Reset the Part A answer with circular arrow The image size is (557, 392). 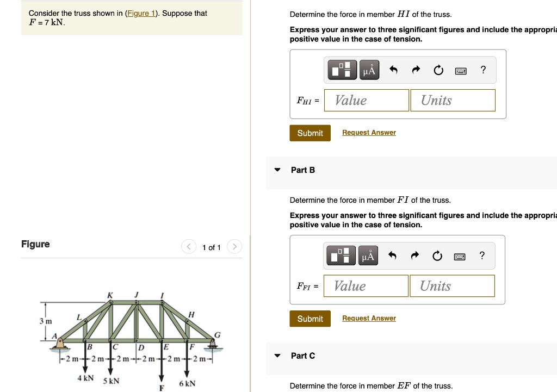[x=437, y=70]
